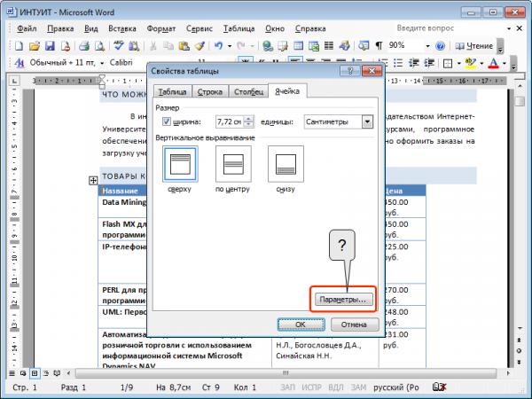Click the Insert Hyperlink globe icon

[268, 46]
